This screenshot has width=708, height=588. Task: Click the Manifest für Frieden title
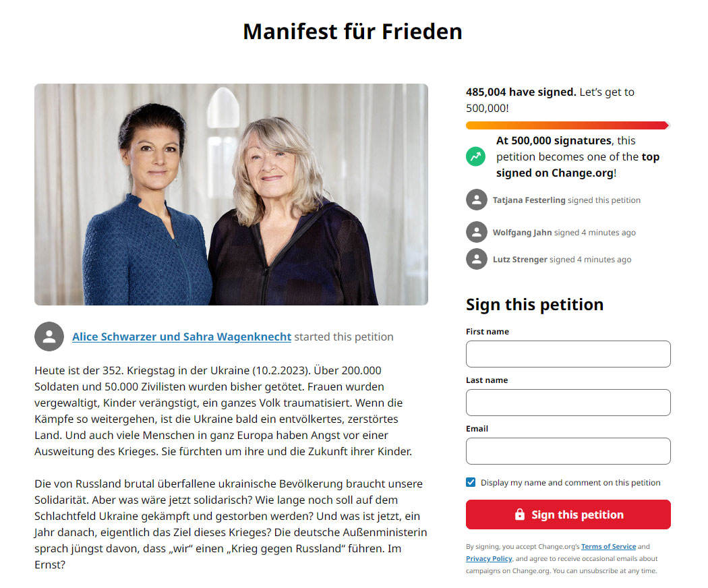click(353, 32)
